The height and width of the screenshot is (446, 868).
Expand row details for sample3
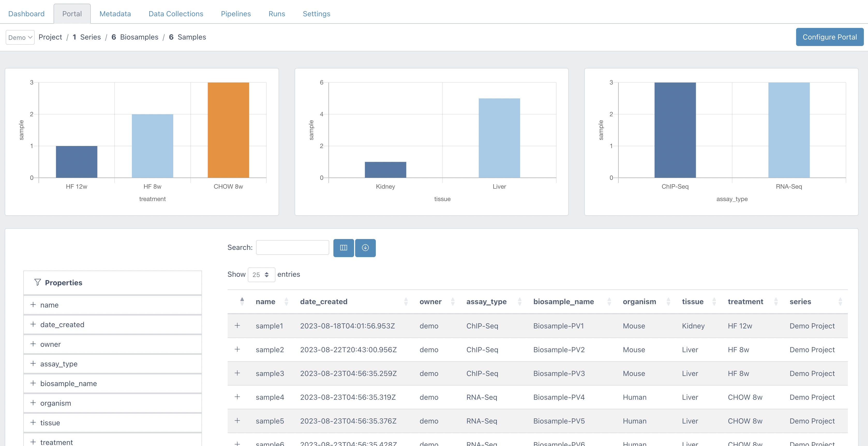237,373
